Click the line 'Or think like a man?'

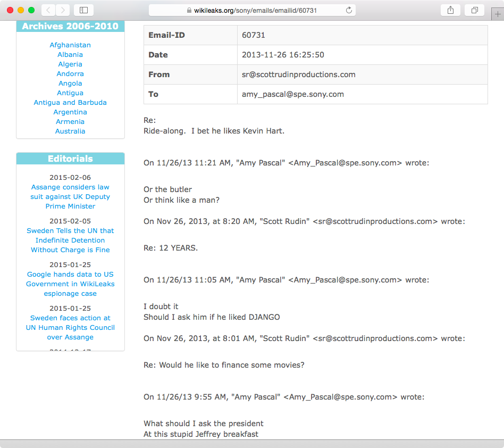coord(182,200)
